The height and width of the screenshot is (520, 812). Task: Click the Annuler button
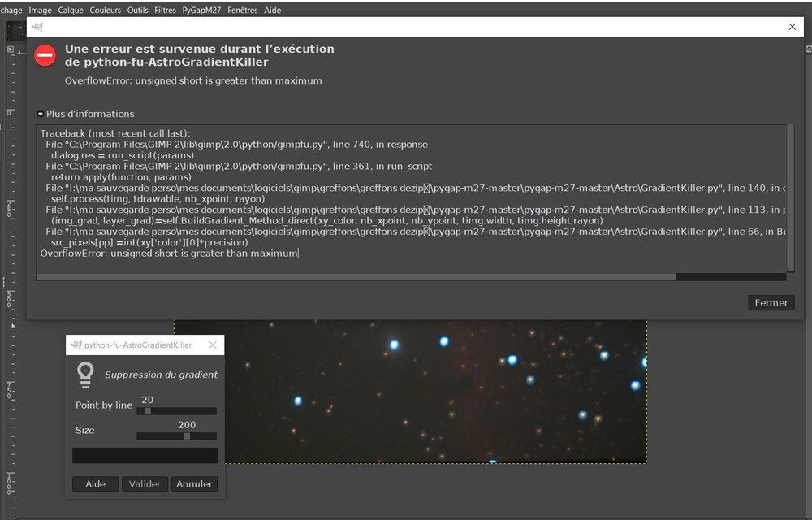(x=194, y=483)
